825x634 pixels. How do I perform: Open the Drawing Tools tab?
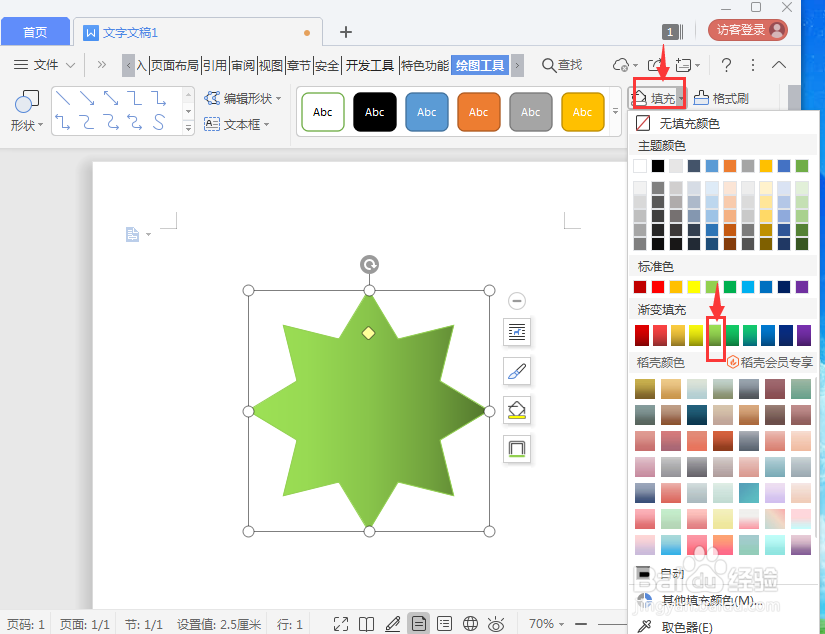click(x=480, y=65)
